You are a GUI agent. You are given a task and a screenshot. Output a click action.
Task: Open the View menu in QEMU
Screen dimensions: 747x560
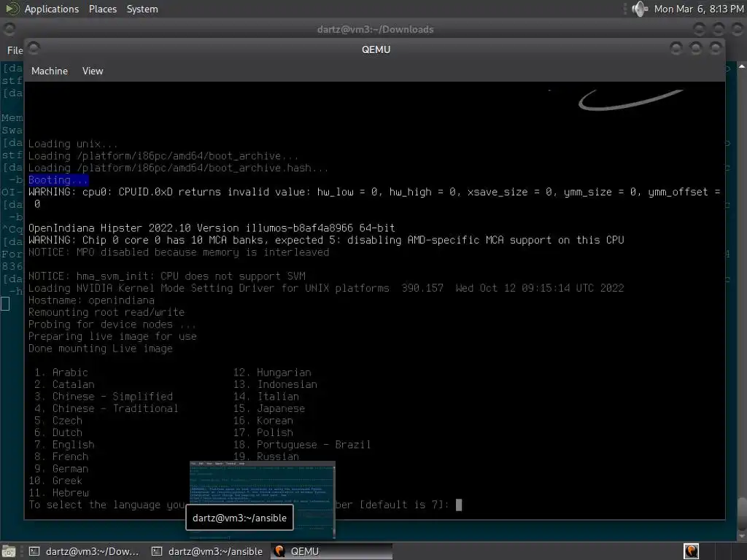click(x=93, y=71)
